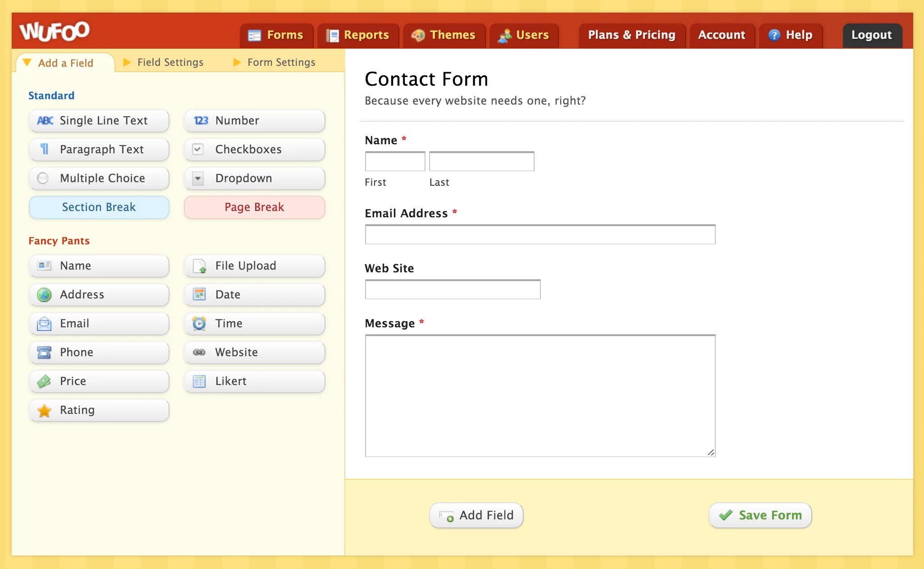Click the Users people icon
The height and width of the screenshot is (569, 924).
pyautogui.click(x=504, y=35)
